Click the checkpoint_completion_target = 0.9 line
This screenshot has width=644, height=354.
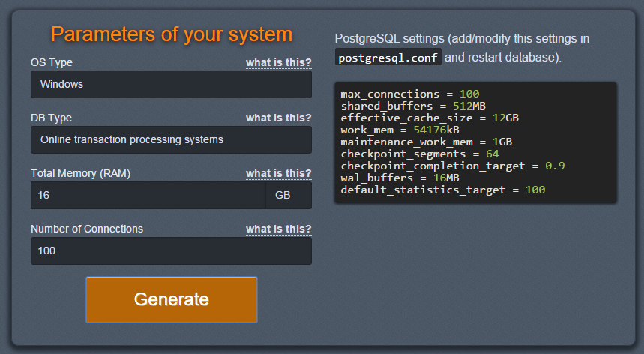pyautogui.click(x=453, y=166)
